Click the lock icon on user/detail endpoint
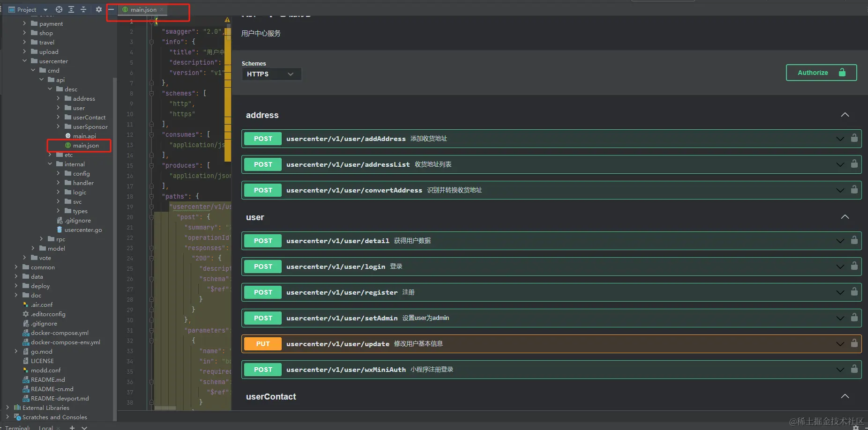 [x=854, y=240]
